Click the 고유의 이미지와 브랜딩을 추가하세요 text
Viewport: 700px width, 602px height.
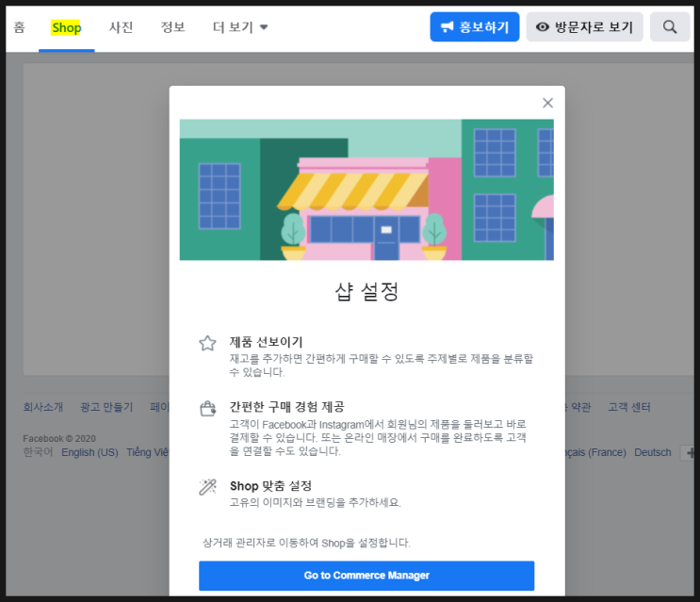[316, 502]
